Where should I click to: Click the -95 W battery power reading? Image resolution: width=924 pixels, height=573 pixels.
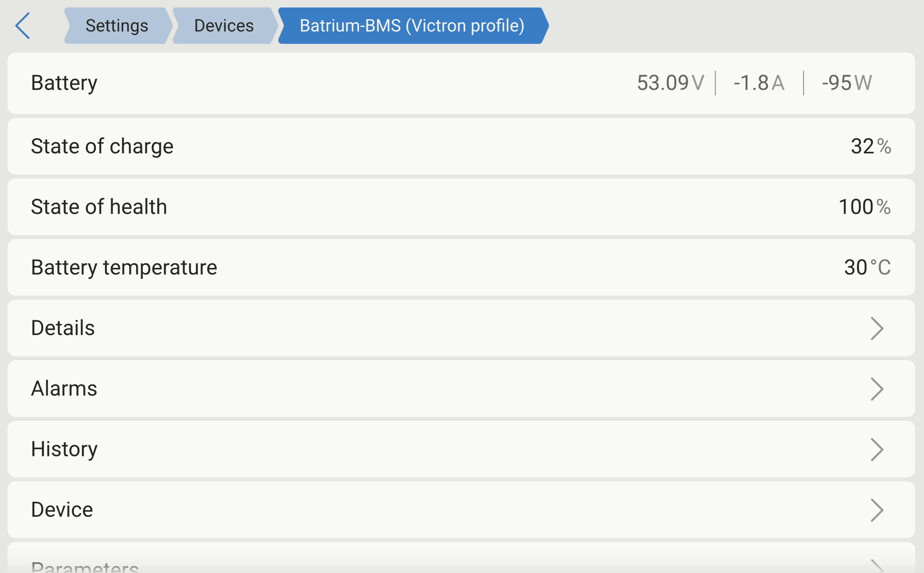click(847, 83)
